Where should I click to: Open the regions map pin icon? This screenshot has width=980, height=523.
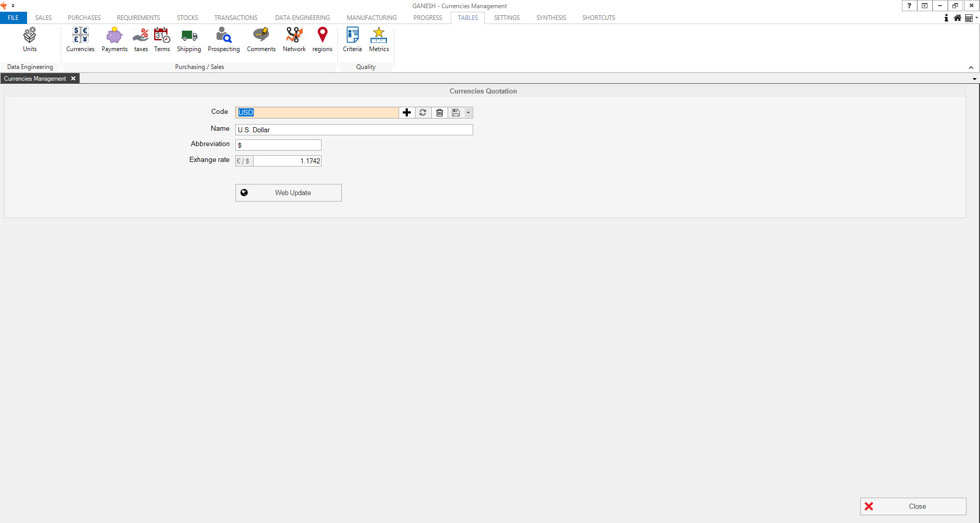coord(322,40)
